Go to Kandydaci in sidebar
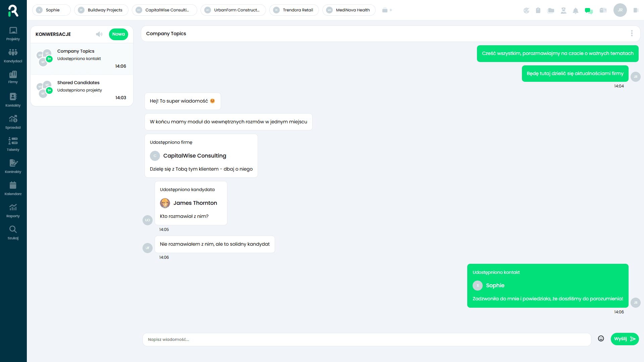644x362 pixels. pyautogui.click(x=13, y=56)
